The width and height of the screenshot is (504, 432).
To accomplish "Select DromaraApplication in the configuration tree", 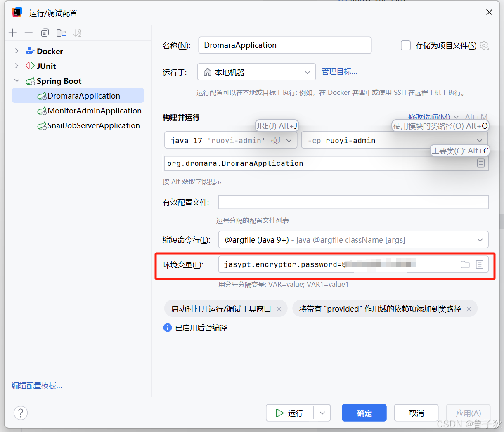I will click(78, 96).
